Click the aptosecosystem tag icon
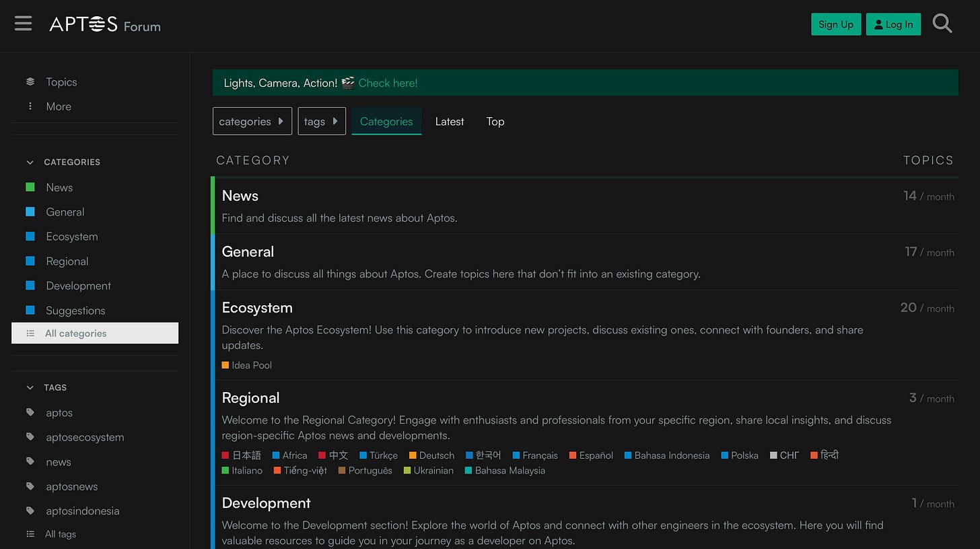This screenshot has width=980, height=549. pos(30,437)
